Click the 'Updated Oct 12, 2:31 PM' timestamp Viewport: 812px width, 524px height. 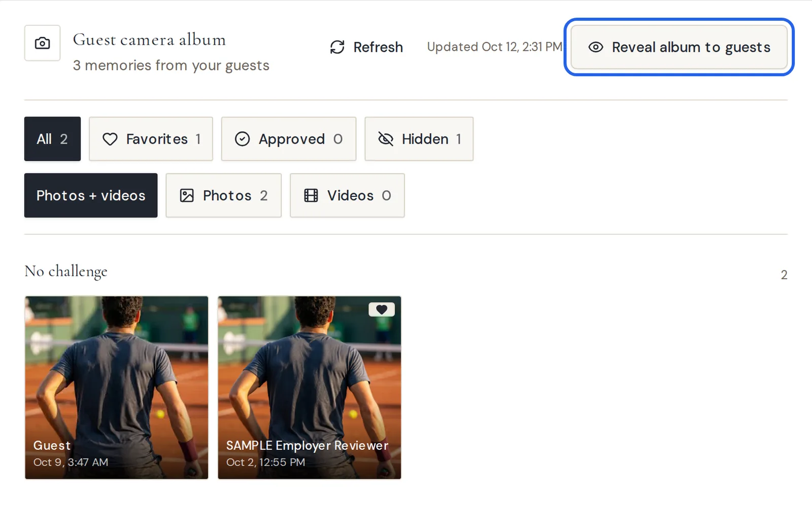494,47
